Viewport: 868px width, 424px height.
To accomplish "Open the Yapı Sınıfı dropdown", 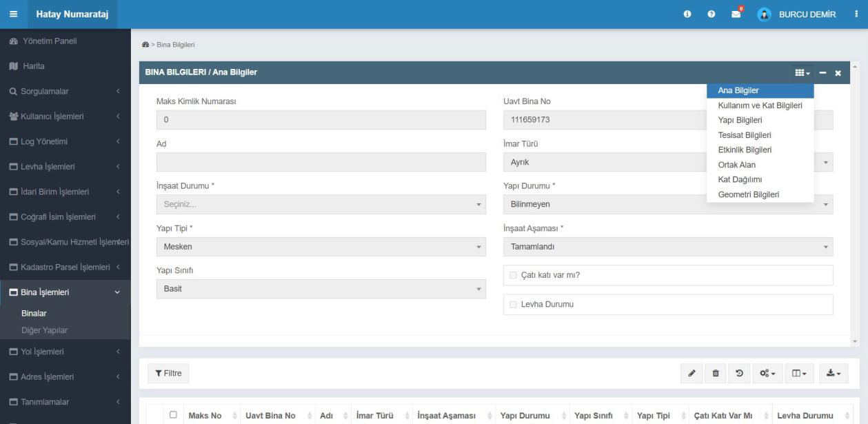I will 321,289.
